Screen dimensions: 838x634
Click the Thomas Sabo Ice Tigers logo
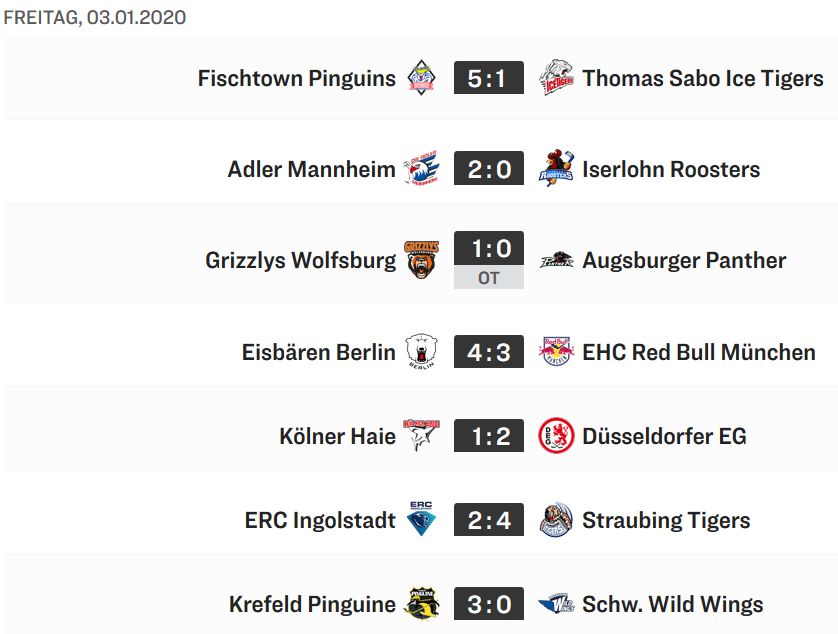(556, 78)
